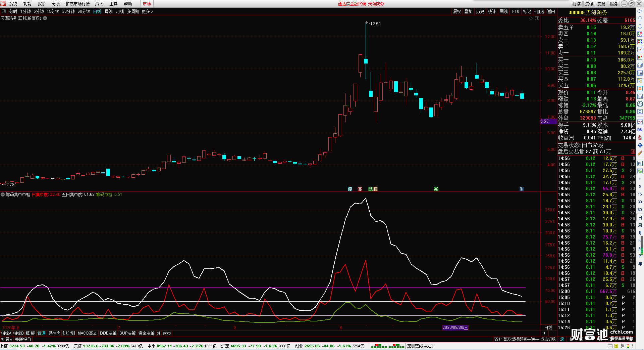Image resolution: width=644 pixels, height=350 pixels.
Task: Click the colored grid sidebar icon
Action: pos(640,42)
